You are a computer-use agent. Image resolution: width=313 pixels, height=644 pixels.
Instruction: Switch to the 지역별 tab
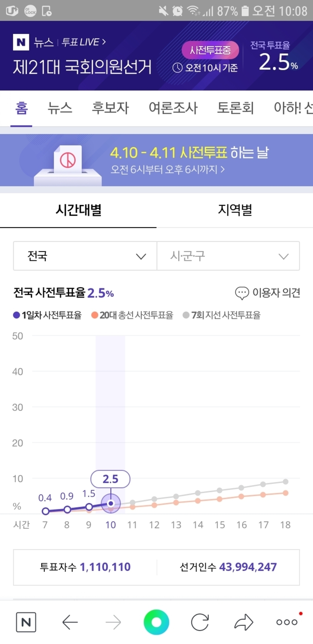235,210
